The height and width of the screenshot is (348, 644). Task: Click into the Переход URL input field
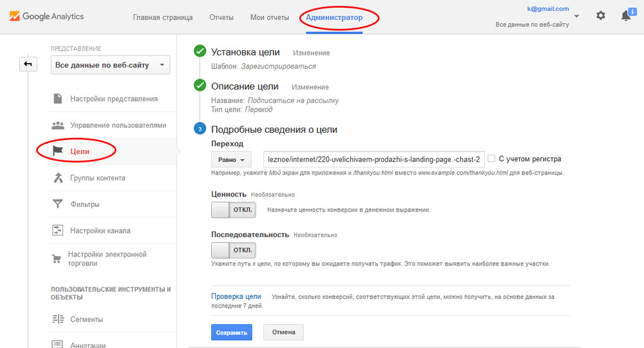(374, 159)
